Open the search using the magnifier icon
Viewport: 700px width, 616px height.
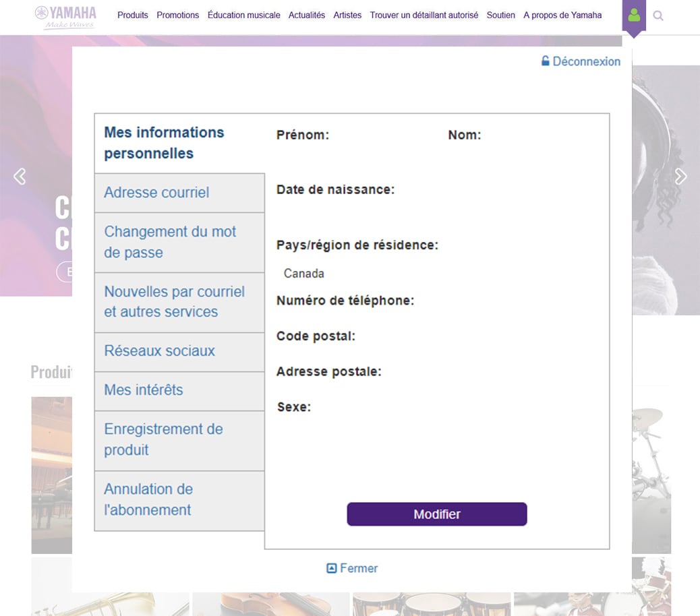[658, 15]
